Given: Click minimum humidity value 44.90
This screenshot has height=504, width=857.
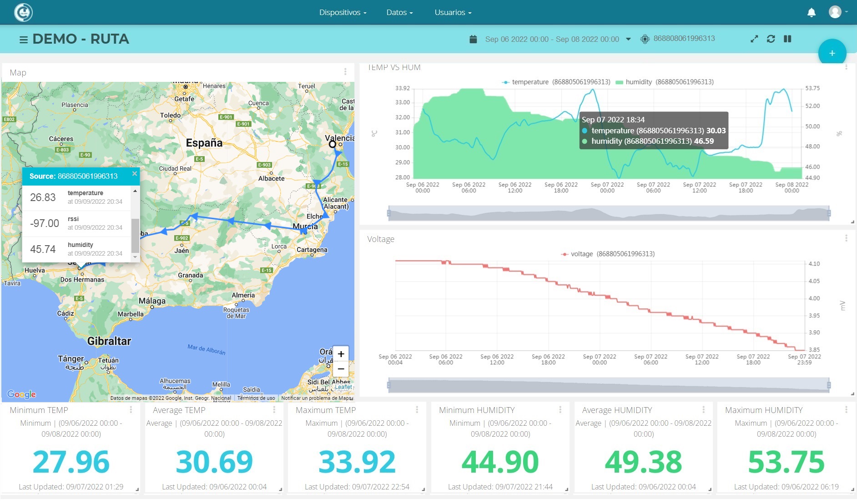Looking at the screenshot, I should coord(500,462).
